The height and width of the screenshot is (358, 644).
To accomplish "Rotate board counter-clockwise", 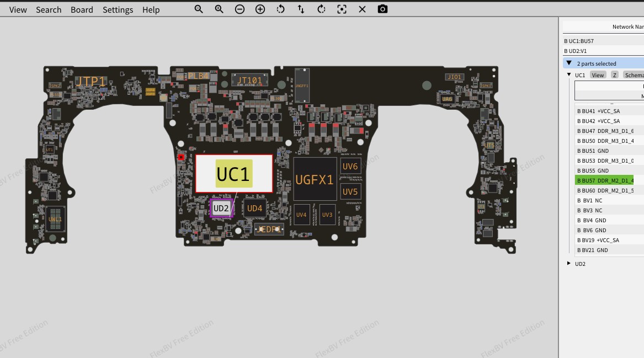I will 280,9.
